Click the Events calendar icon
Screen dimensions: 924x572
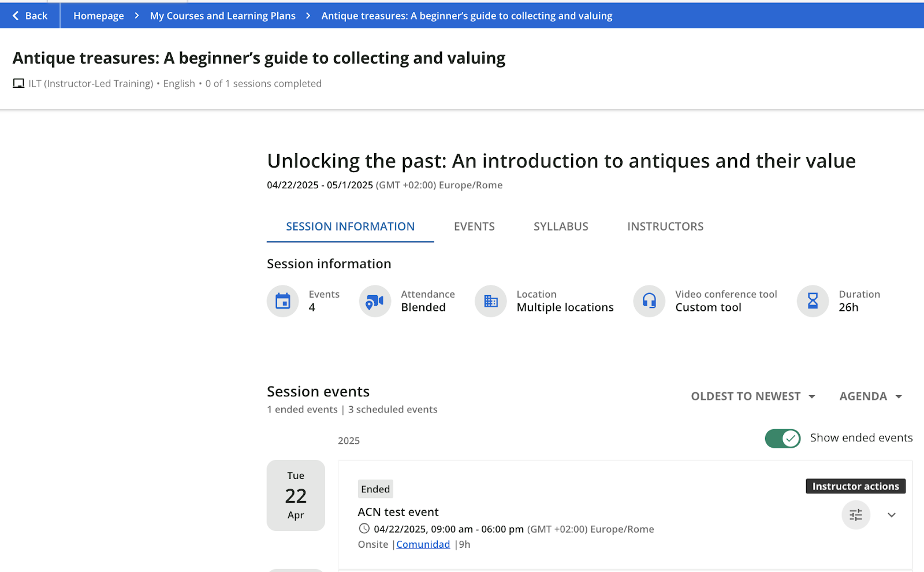(x=283, y=301)
